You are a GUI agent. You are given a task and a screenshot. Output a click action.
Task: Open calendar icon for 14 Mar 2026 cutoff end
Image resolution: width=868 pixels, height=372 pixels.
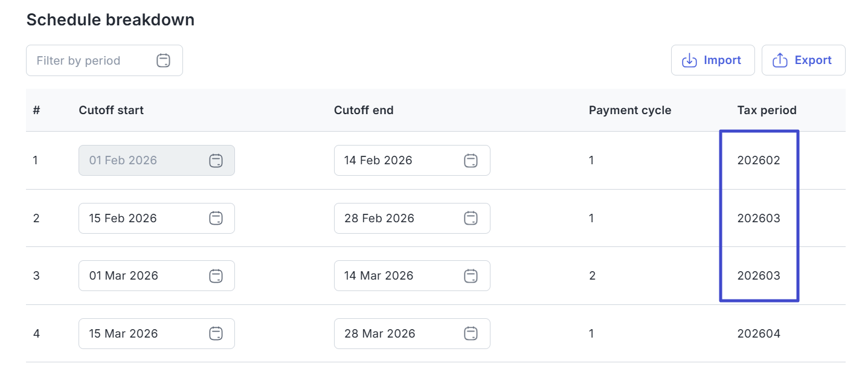[x=471, y=276]
